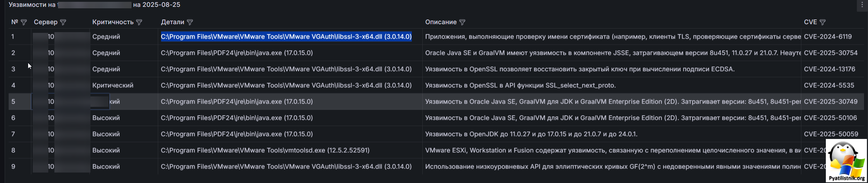The width and height of the screenshot is (868, 183).
Task: Click java.exe path in row 5
Action: click(x=237, y=101)
